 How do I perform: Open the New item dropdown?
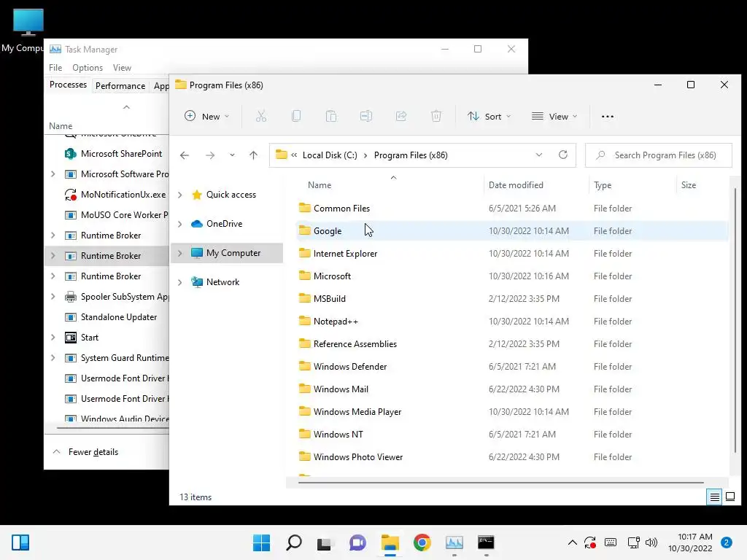[x=206, y=116]
